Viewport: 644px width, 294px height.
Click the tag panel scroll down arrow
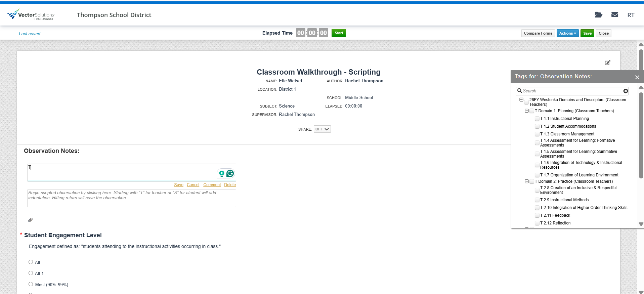point(641,224)
